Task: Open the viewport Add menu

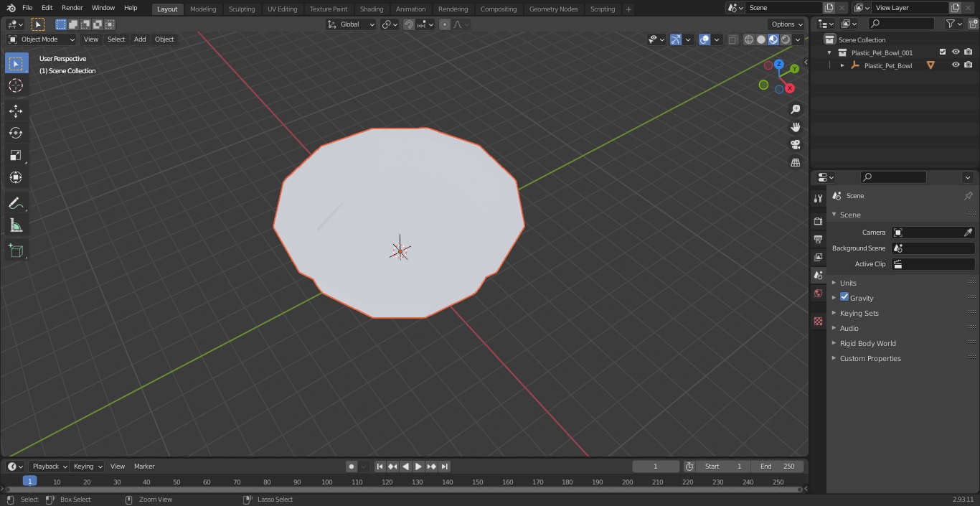Action: click(x=140, y=39)
